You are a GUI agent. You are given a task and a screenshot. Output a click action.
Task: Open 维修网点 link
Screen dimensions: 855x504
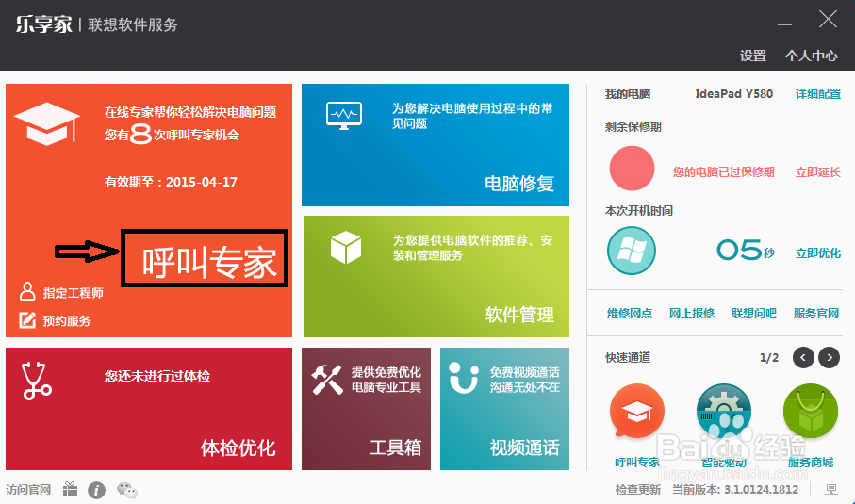coord(630,314)
